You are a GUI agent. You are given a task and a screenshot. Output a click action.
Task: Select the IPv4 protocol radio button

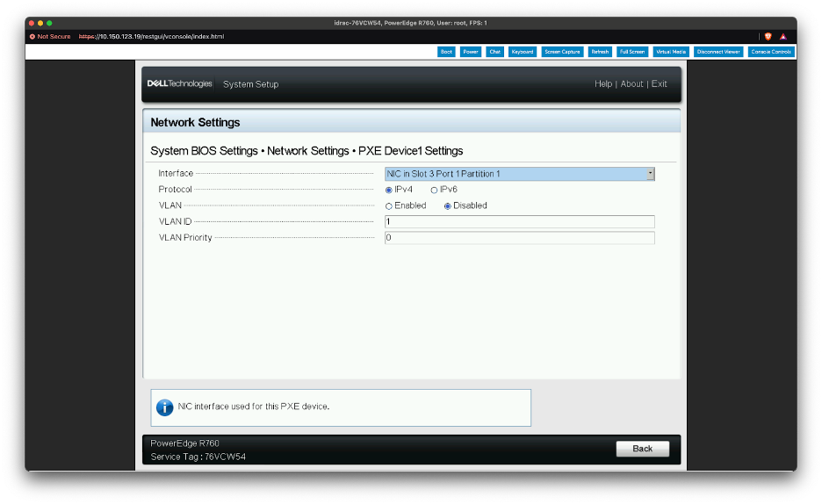click(389, 190)
